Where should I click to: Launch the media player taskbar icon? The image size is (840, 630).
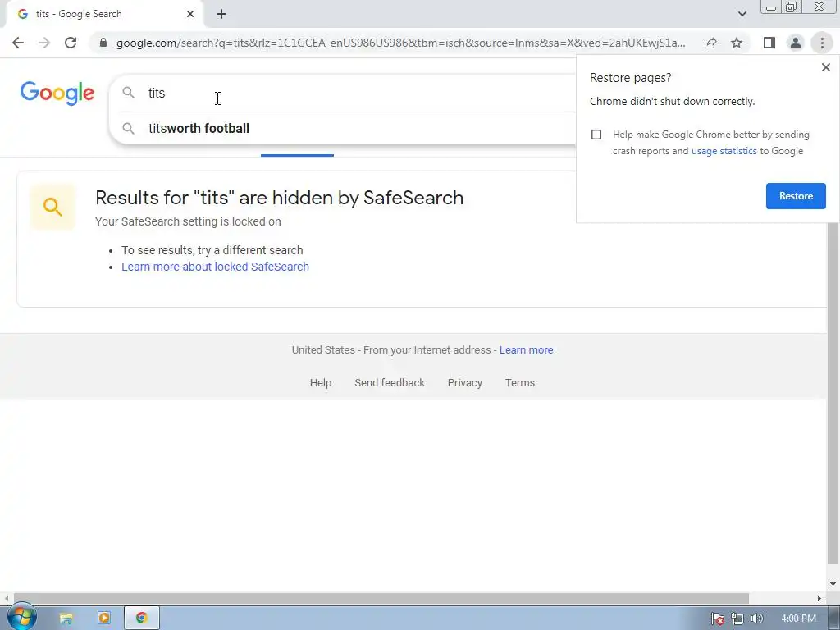pos(104,619)
